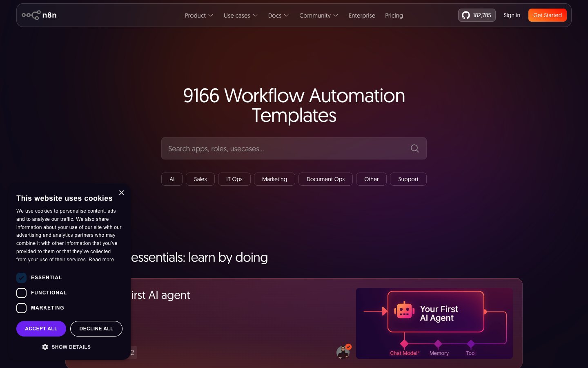The image size is (588, 368).
Task: Uncheck the Essential cookies checkbox
Action: 21,278
